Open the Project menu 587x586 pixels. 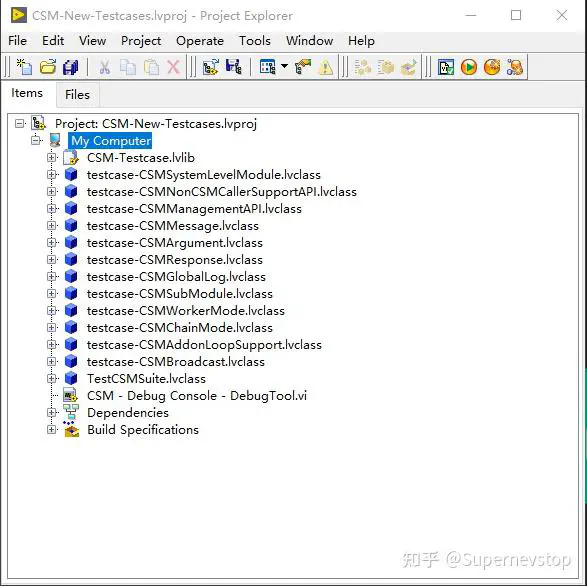point(141,40)
